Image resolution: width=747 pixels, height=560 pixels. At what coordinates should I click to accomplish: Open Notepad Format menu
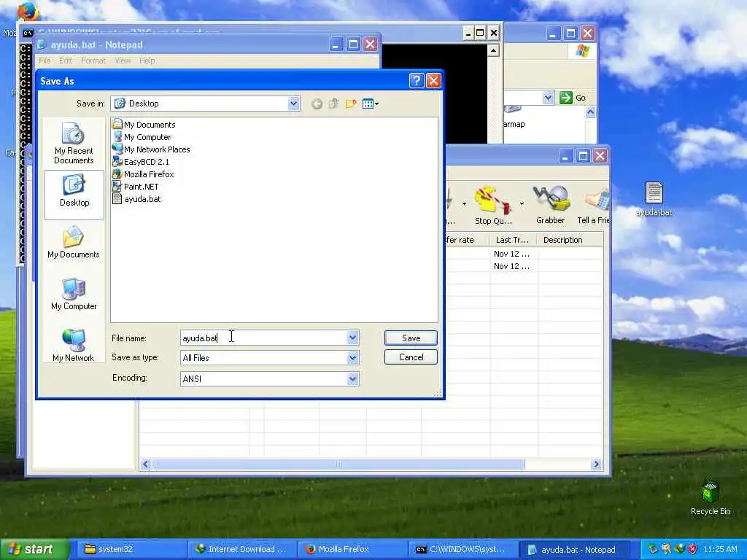click(93, 61)
